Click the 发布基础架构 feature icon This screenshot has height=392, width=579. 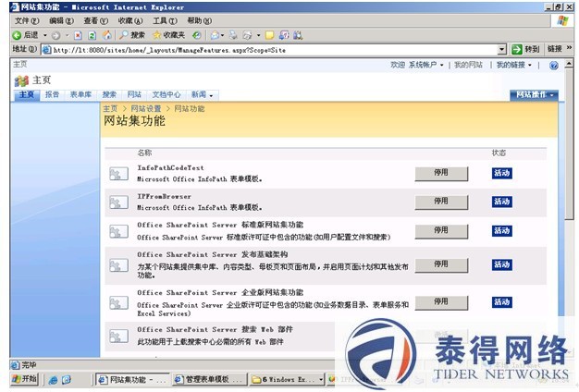(119, 265)
